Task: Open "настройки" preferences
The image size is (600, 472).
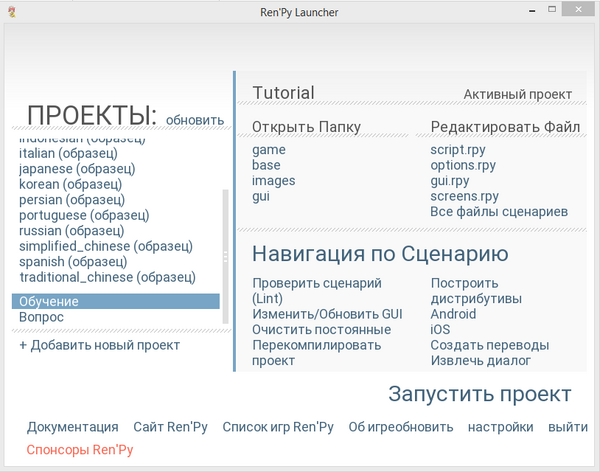Action: tap(500, 427)
